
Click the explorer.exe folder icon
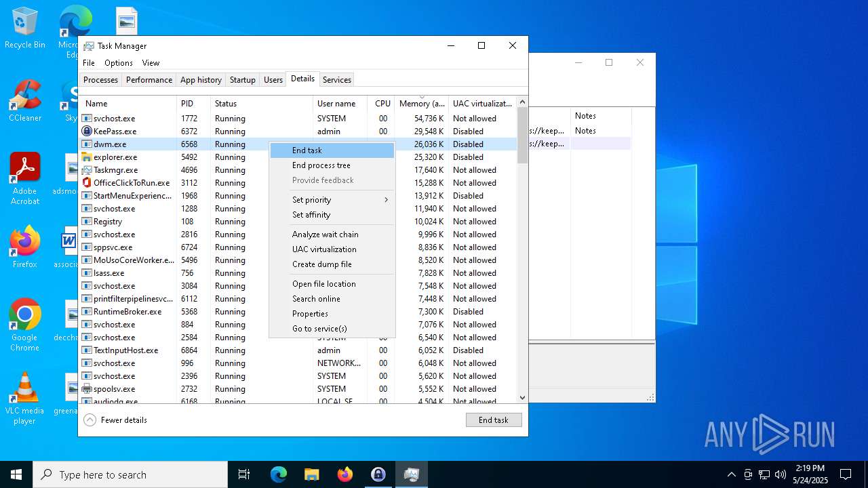[87, 157]
